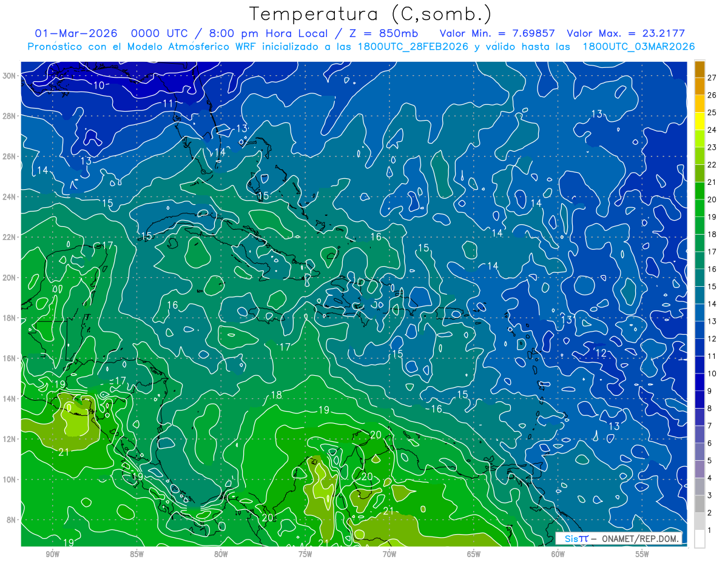Viewport: 728px width, 562px height.
Task: Click the "65W" longitude axis label
Action: click(474, 554)
